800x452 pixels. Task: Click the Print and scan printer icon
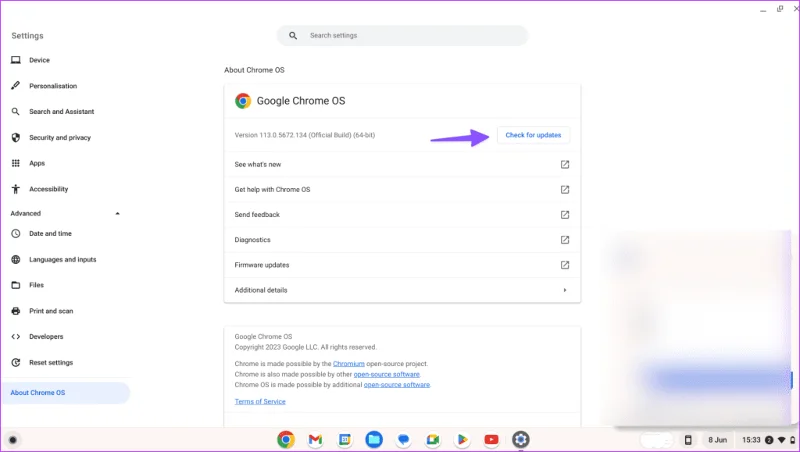click(16, 311)
